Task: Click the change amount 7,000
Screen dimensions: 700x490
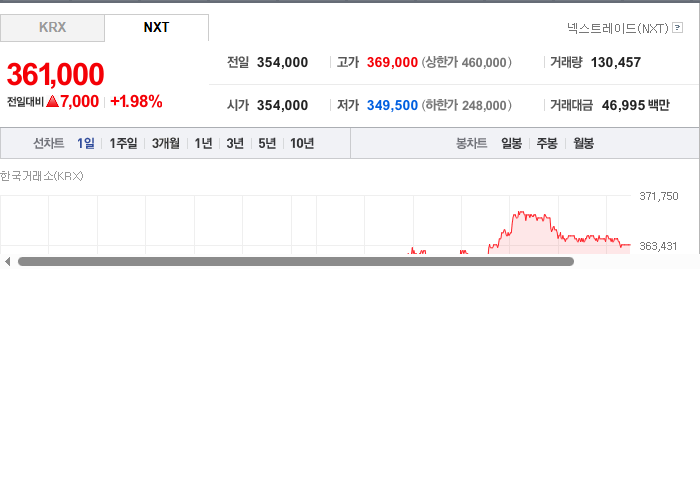Action: [x=79, y=102]
